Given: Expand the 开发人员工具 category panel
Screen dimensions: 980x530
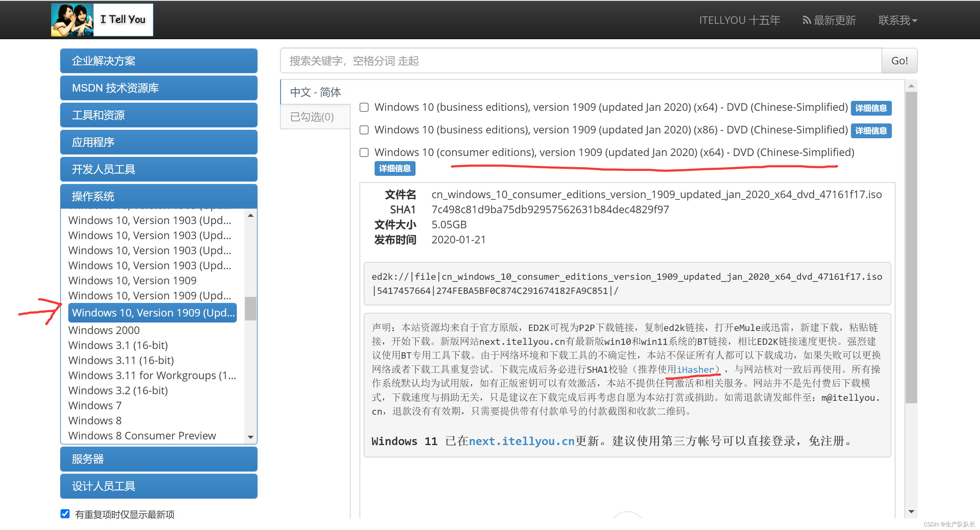Looking at the screenshot, I should coord(159,169).
